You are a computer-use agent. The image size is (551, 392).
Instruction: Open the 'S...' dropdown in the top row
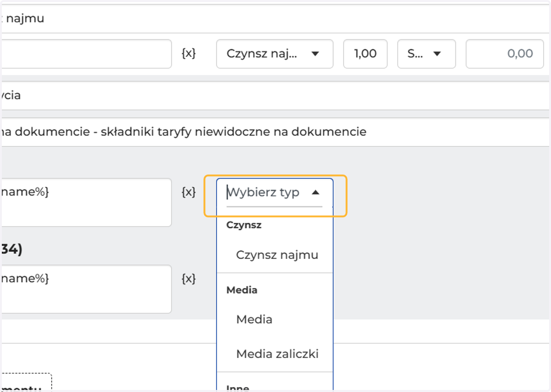coord(427,54)
